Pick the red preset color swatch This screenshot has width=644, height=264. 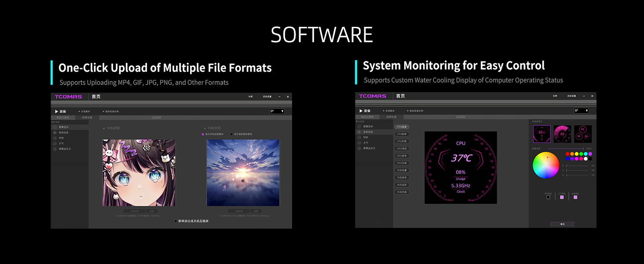tap(567, 154)
